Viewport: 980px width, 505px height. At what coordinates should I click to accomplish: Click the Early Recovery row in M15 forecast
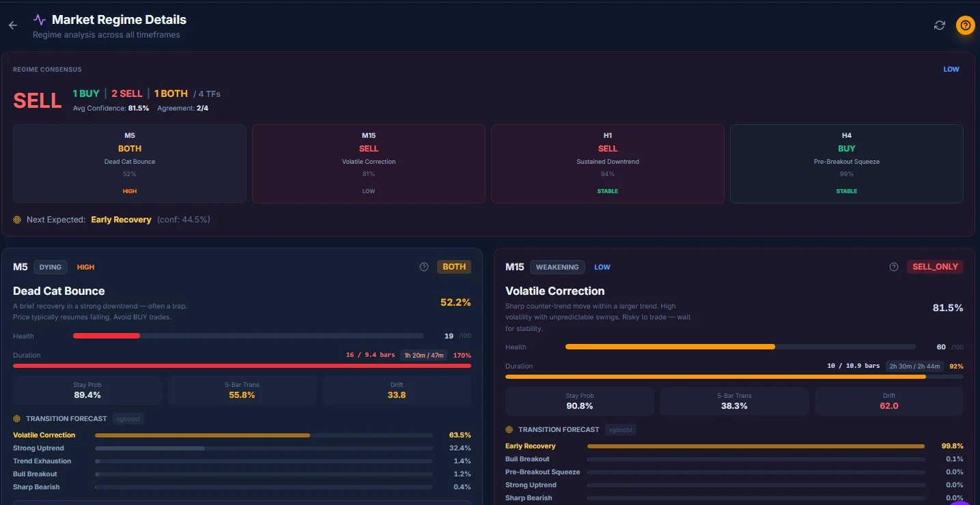[x=734, y=446]
